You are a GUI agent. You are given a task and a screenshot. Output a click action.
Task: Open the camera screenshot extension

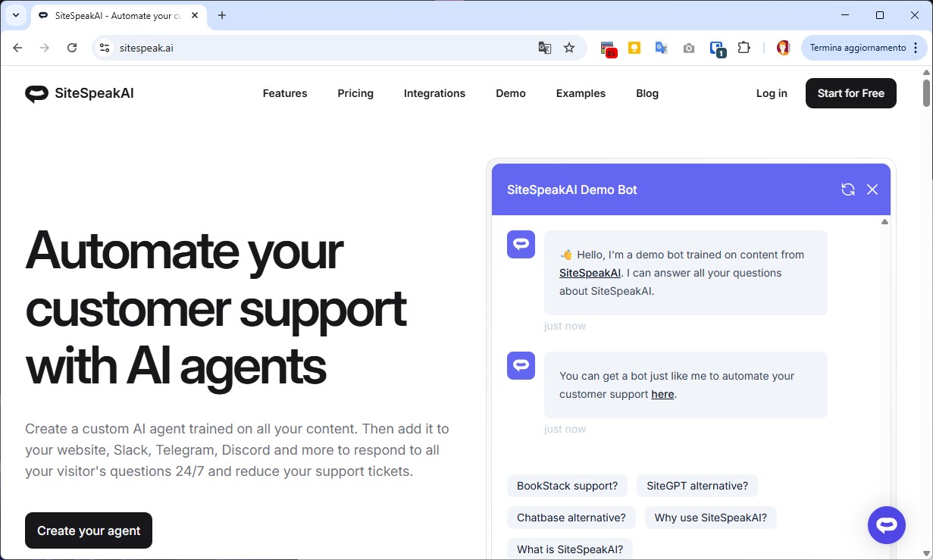(688, 48)
